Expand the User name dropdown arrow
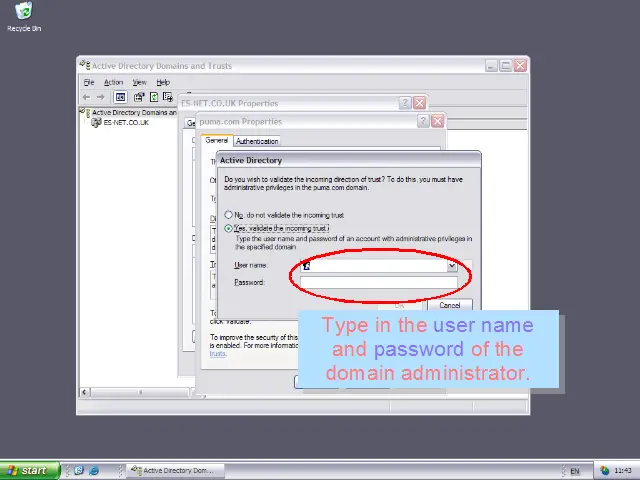 click(x=452, y=266)
